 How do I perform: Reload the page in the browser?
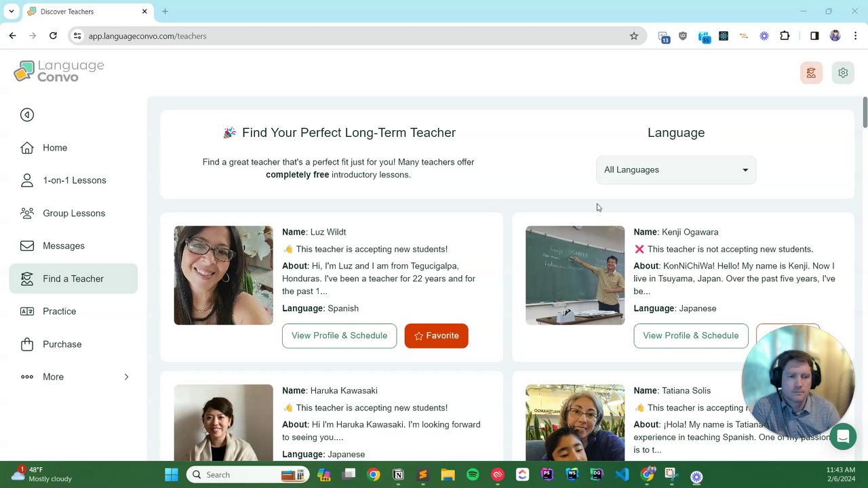pos(53,36)
